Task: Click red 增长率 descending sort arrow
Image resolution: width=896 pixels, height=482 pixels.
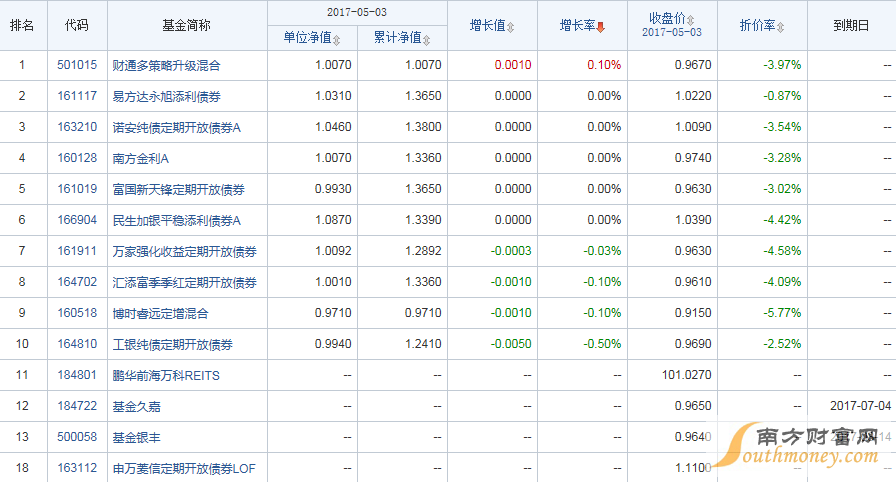Action: [x=601, y=27]
